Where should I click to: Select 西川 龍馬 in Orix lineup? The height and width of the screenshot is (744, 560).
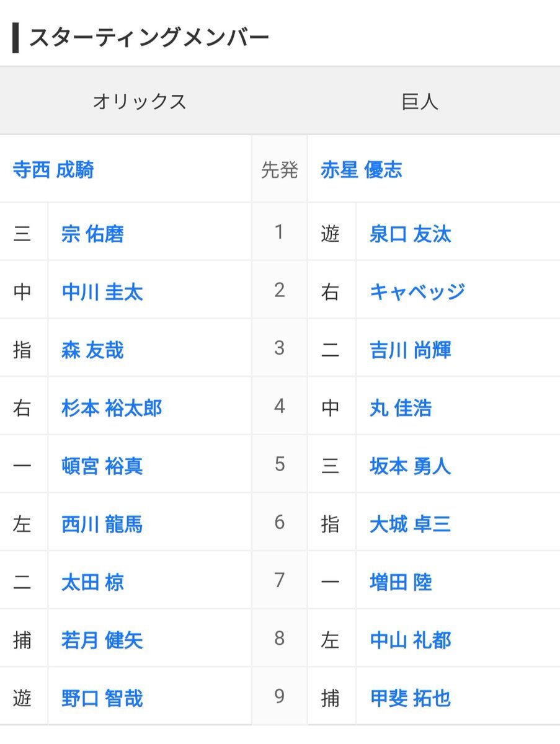102,525
